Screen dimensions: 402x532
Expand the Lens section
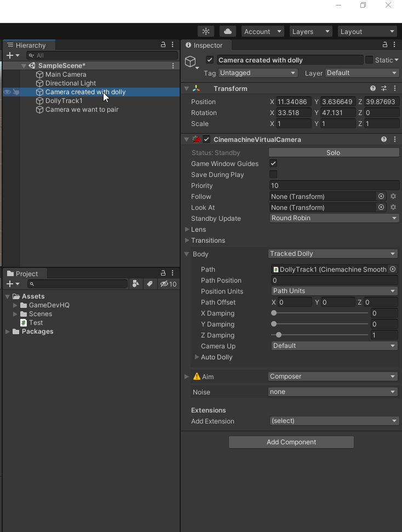[x=187, y=230]
